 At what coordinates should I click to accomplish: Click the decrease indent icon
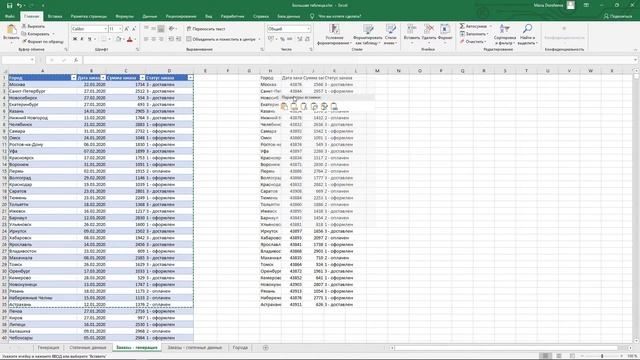tap(171, 39)
